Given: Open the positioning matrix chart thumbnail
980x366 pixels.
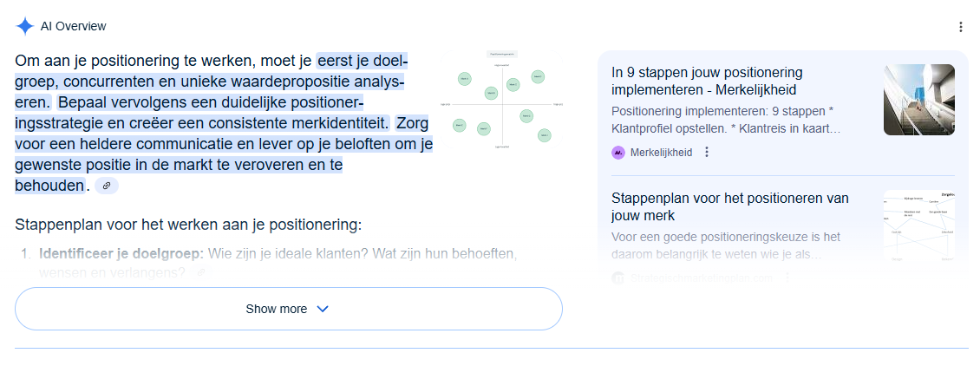Looking at the screenshot, I should tap(502, 101).
